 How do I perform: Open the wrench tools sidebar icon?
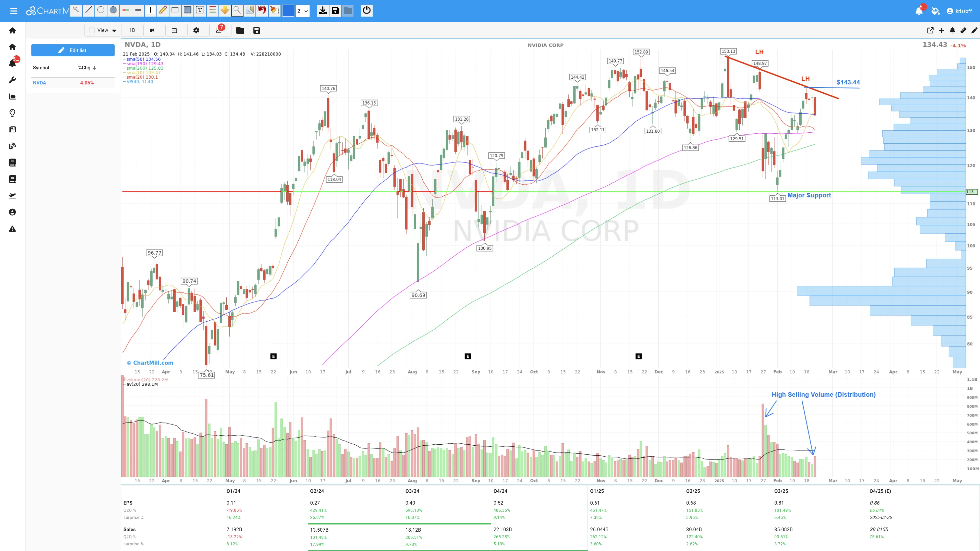12,80
